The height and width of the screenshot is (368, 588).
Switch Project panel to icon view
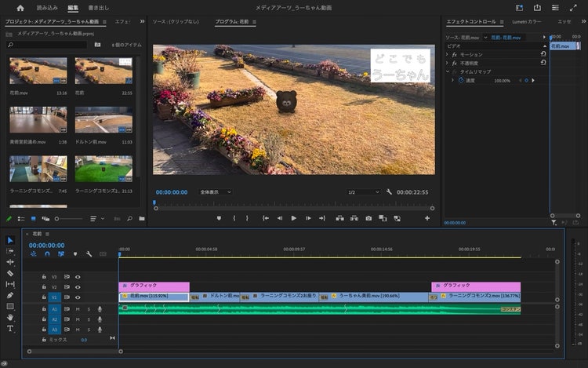(x=34, y=219)
